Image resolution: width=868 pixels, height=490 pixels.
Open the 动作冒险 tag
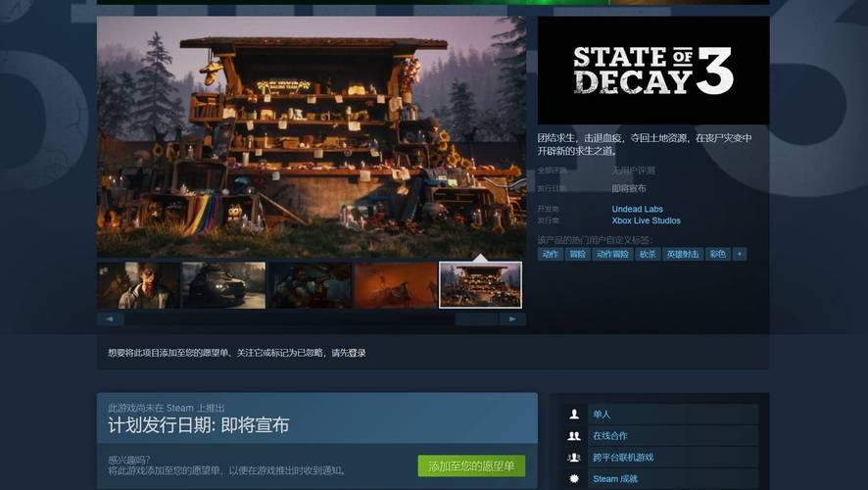[612, 254]
